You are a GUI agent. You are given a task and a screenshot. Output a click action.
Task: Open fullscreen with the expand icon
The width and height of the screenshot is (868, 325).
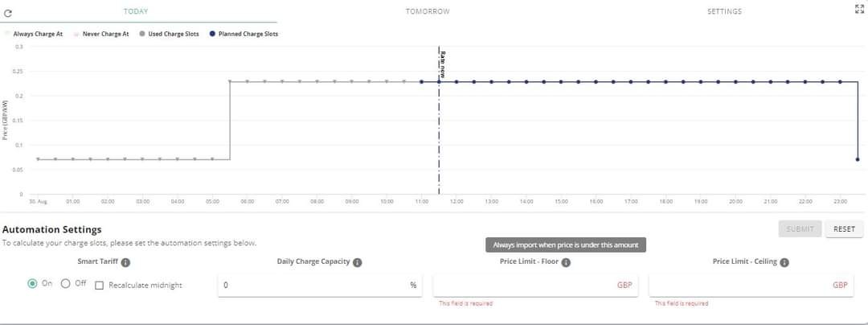tap(859, 8)
